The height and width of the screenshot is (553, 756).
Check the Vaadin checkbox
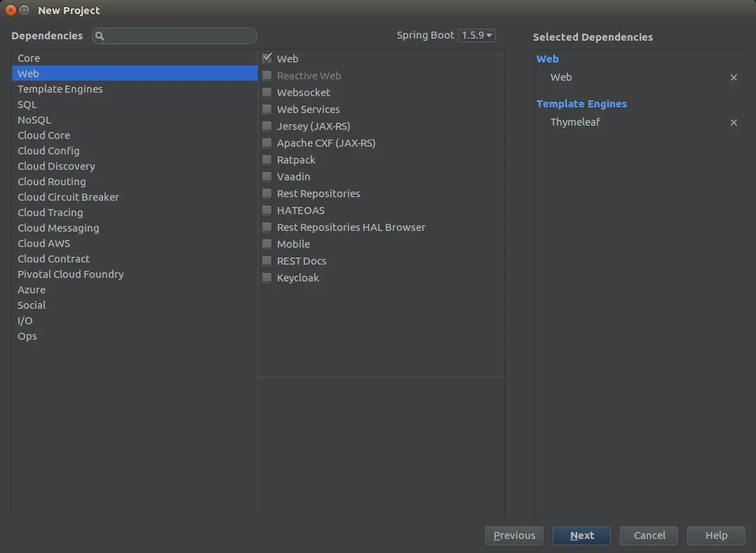pos(266,177)
